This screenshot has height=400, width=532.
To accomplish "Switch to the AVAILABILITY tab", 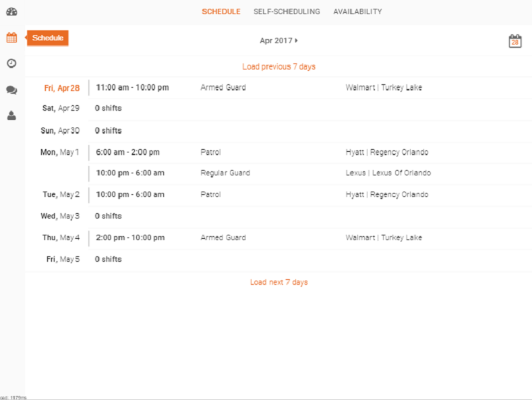I will click(357, 11).
